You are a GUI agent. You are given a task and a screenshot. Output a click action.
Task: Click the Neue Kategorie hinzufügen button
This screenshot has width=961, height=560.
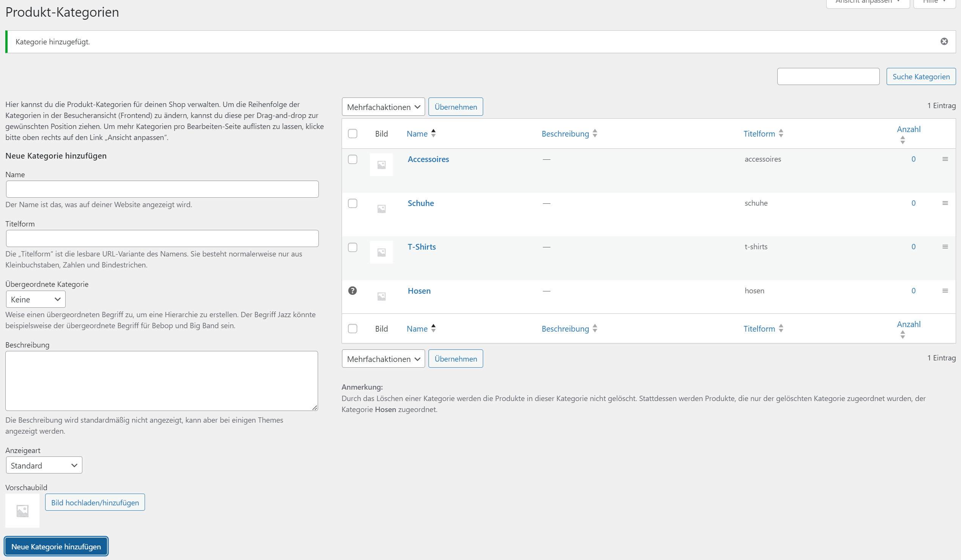[56, 546]
